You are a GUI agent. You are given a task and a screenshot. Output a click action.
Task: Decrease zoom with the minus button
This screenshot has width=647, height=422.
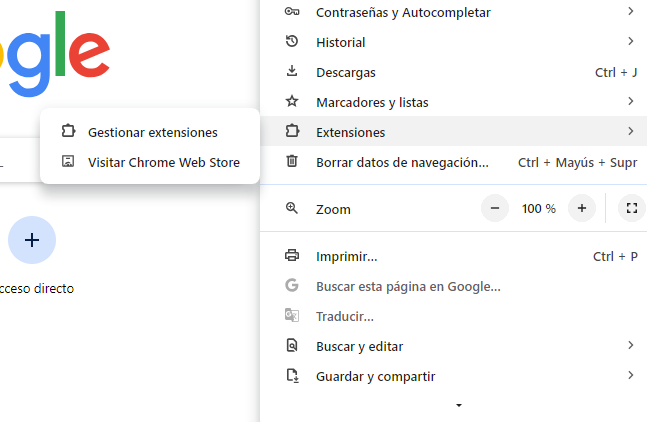pos(495,208)
